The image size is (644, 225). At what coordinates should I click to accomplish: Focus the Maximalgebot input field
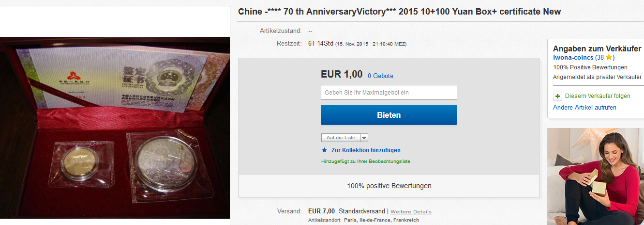pos(389,92)
